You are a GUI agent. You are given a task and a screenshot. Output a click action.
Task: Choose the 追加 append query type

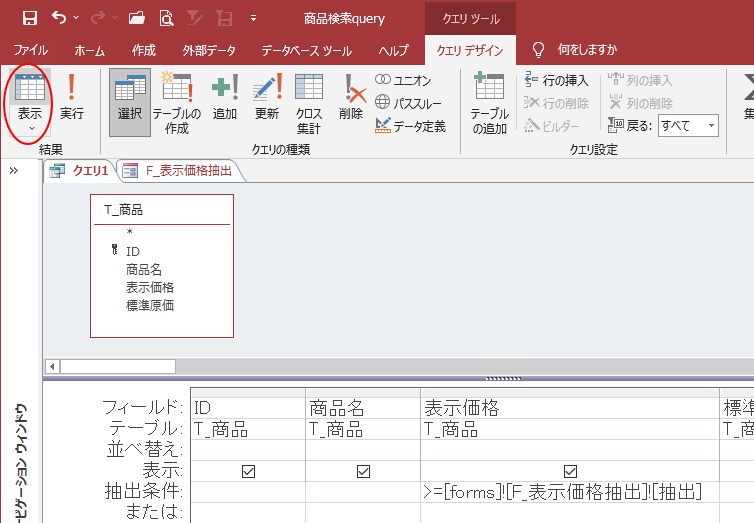[x=225, y=97]
